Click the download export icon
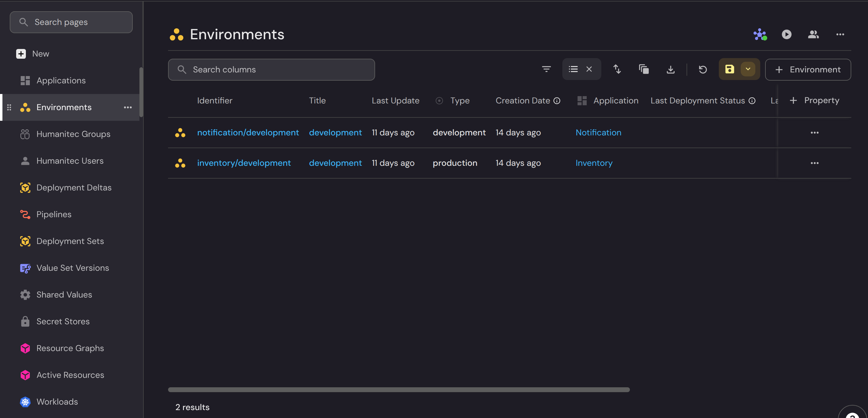 point(670,69)
